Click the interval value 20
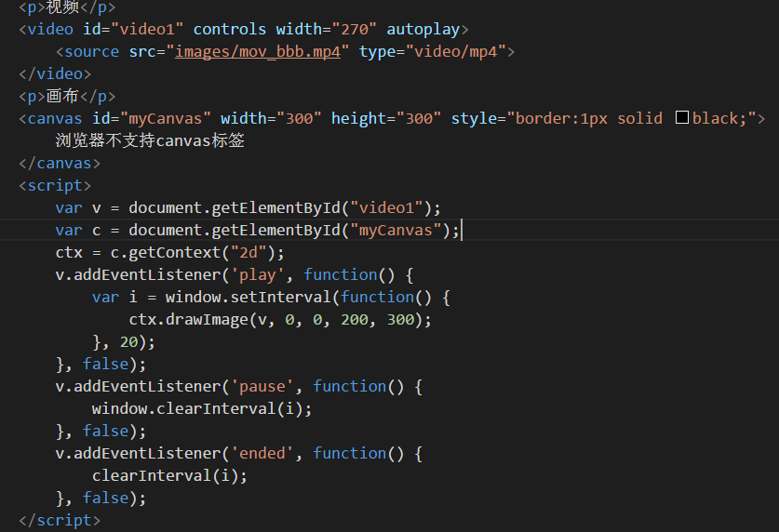This screenshot has height=532, width=779. coord(128,342)
